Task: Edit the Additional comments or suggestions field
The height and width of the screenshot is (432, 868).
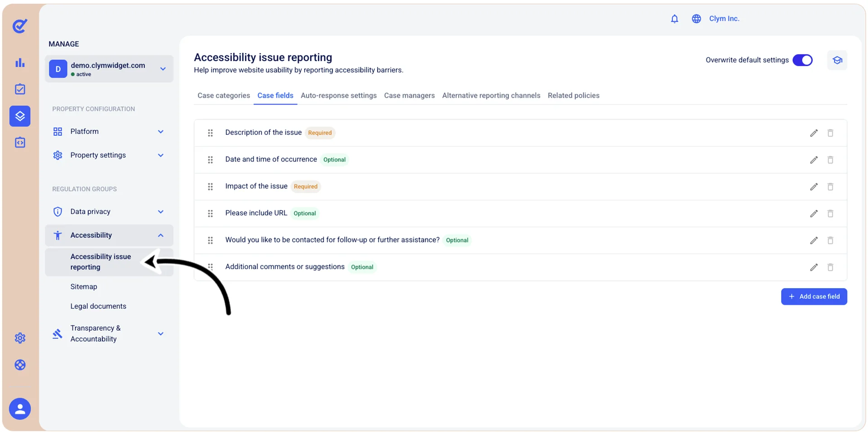Action: (x=814, y=267)
